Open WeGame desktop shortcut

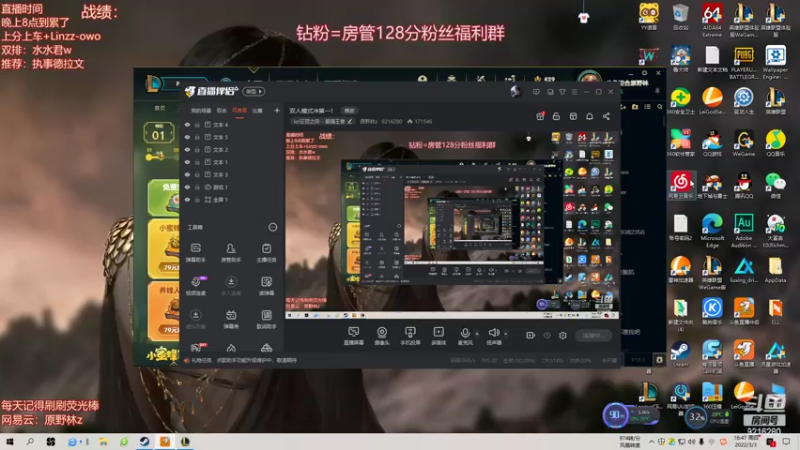(x=744, y=143)
